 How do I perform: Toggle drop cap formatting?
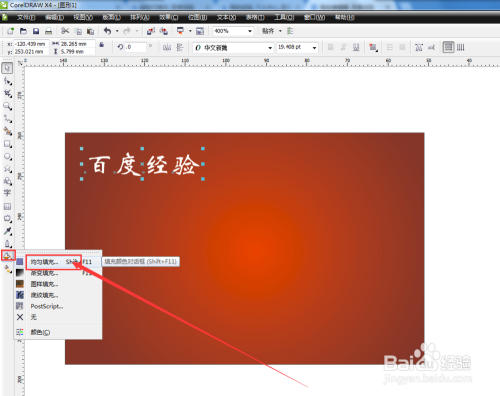tap(402, 47)
